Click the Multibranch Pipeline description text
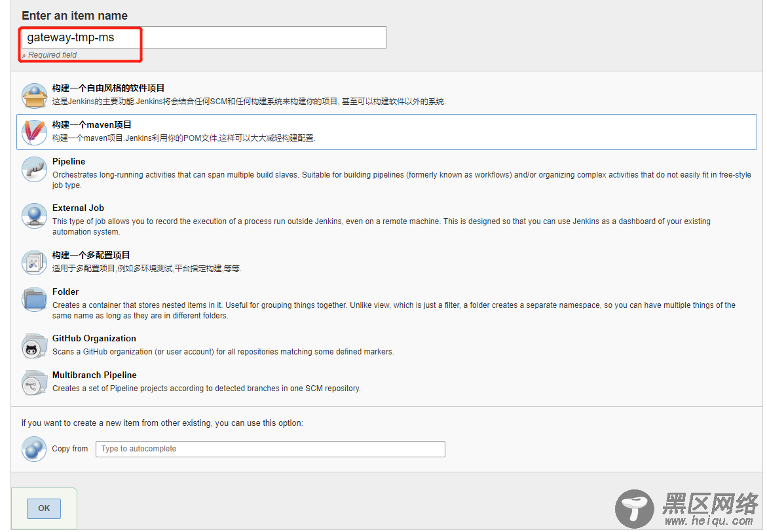 coord(206,389)
